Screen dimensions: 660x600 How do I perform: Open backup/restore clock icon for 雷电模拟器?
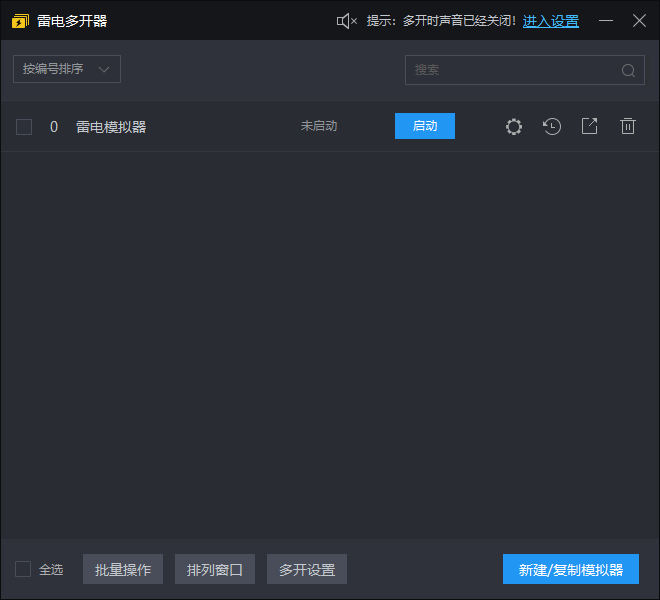(551, 126)
